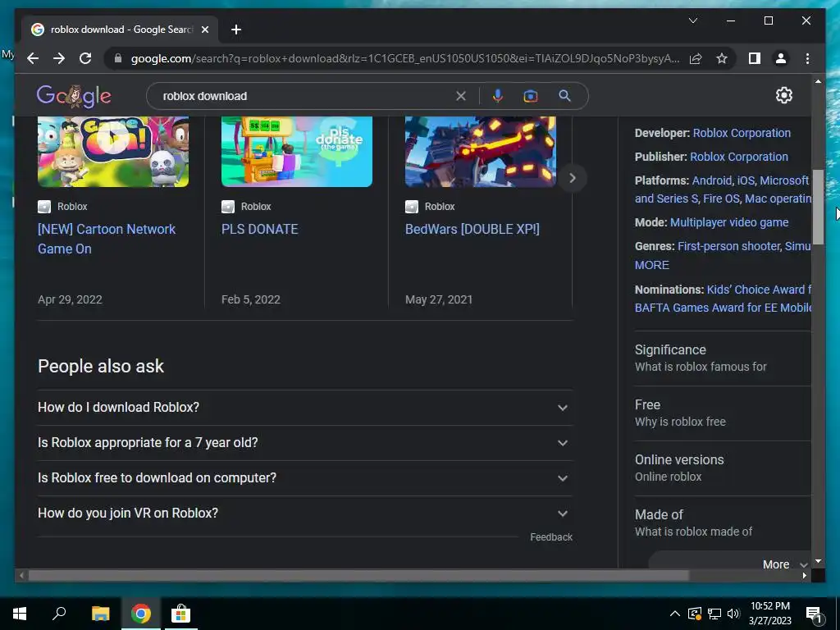
Task: Open Google quick settings gear
Action: [x=783, y=95]
